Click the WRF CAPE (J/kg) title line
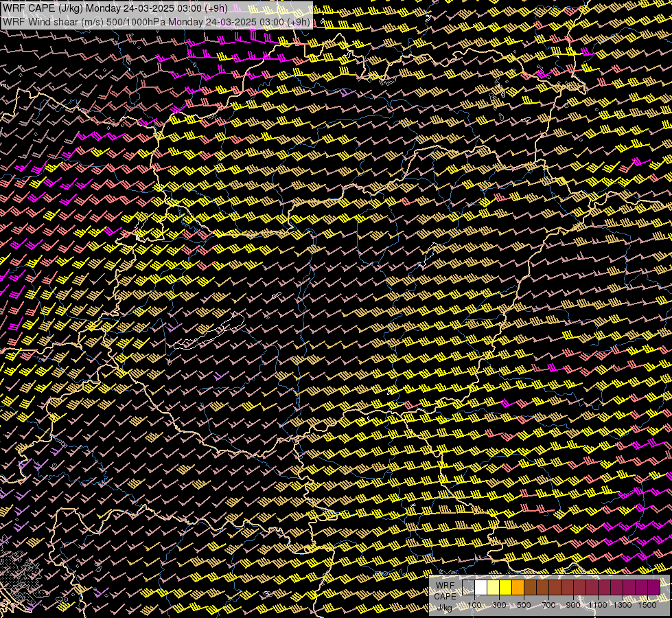This screenshot has width=672, height=618. pyautogui.click(x=115, y=8)
